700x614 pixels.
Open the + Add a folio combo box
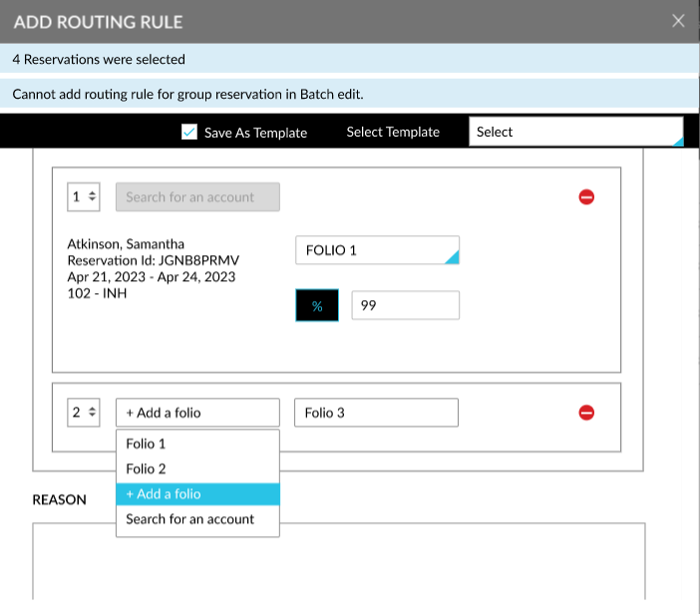(197, 413)
